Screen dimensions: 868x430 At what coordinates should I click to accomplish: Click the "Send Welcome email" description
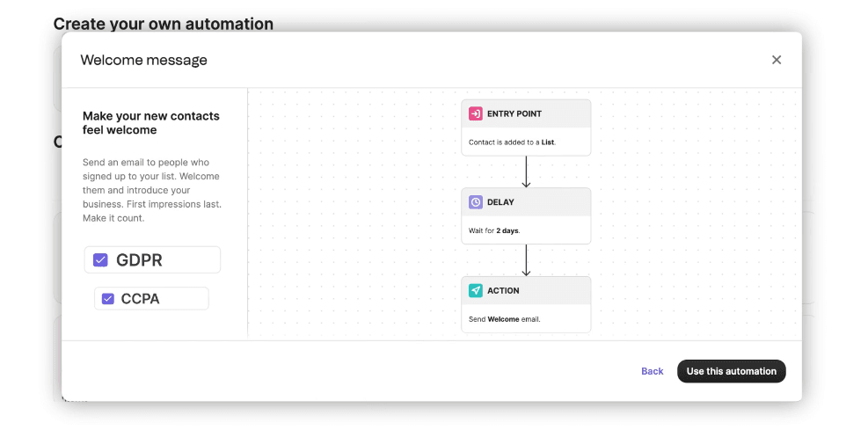coord(504,319)
